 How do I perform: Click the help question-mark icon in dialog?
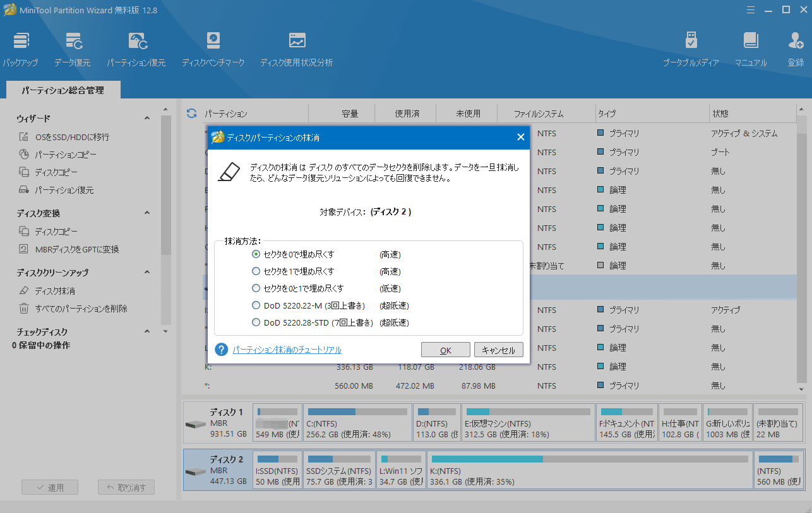(221, 350)
